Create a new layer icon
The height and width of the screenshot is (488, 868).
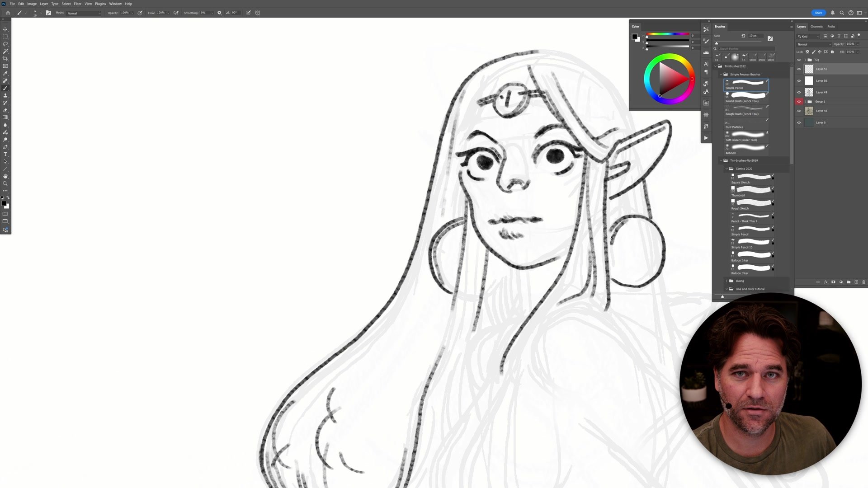[x=856, y=282]
